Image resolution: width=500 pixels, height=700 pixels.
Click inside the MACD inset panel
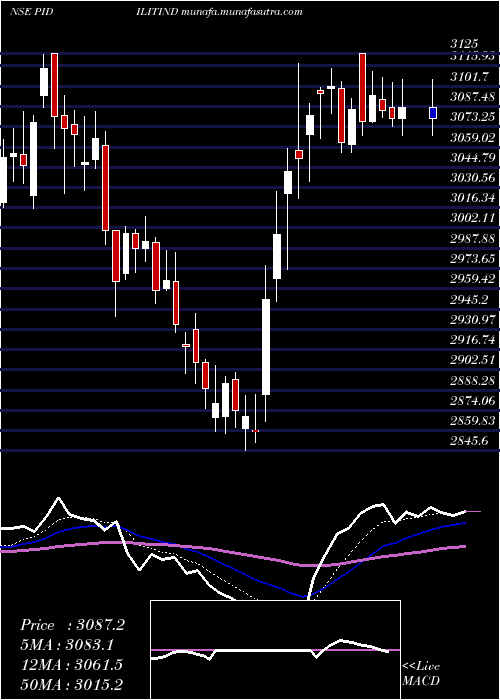point(275,650)
